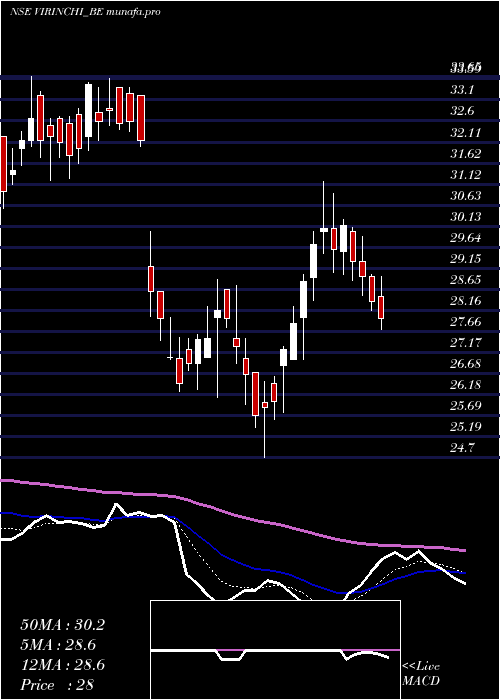Select the 26.68 price axis label

coord(466,363)
